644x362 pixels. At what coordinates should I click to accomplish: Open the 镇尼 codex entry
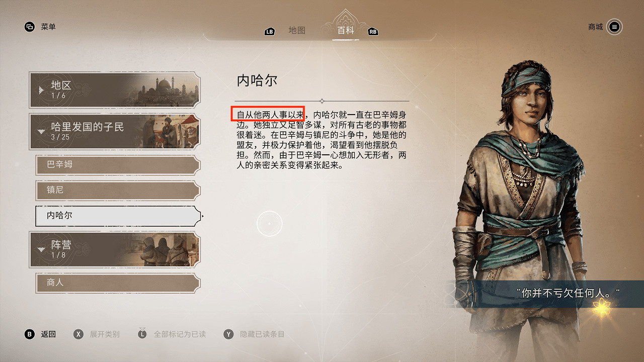coord(118,190)
